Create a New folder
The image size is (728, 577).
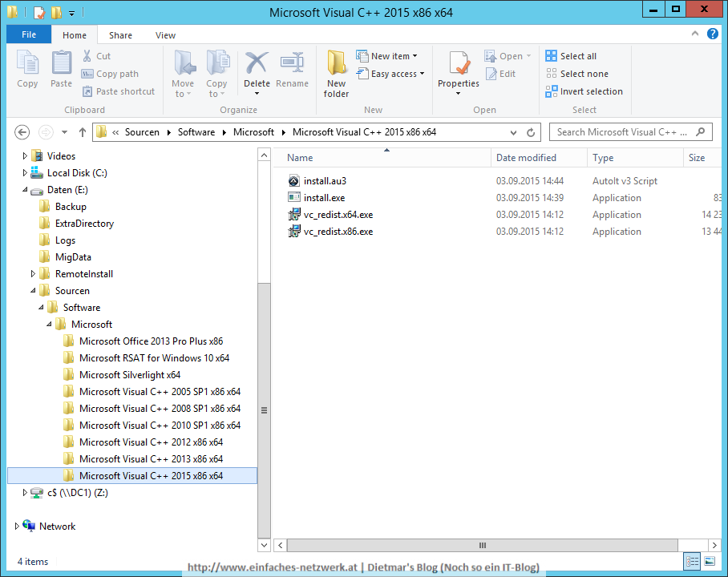pyautogui.click(x=336, y=74)
